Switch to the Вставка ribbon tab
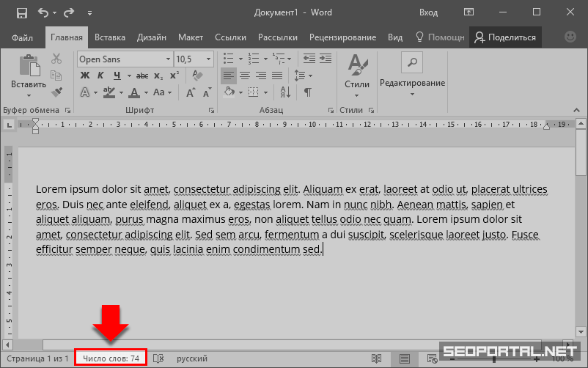 click(110, 37)
